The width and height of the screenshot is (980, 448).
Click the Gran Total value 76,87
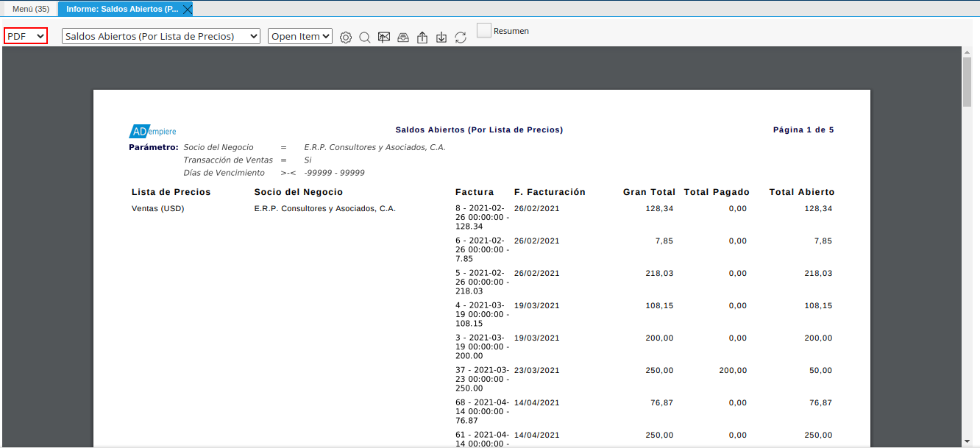(x=661, y=403)
